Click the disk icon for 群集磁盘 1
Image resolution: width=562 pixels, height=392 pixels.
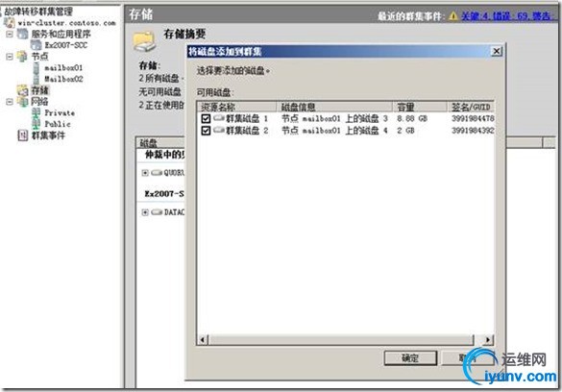point(219,118)
